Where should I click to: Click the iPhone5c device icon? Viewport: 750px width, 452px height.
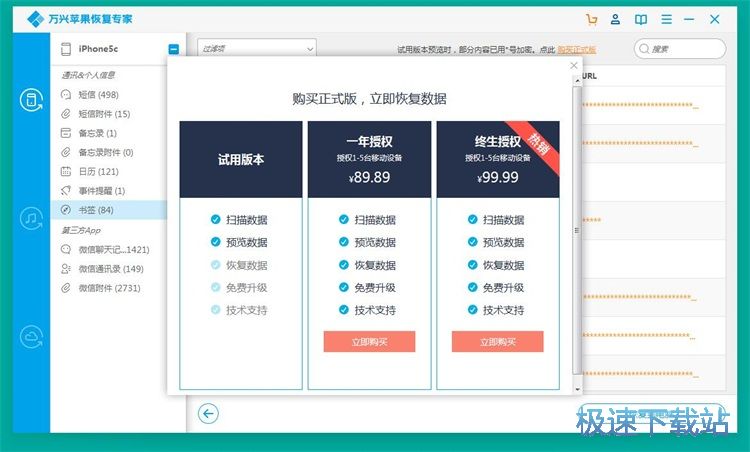click(x=66, y=49)
